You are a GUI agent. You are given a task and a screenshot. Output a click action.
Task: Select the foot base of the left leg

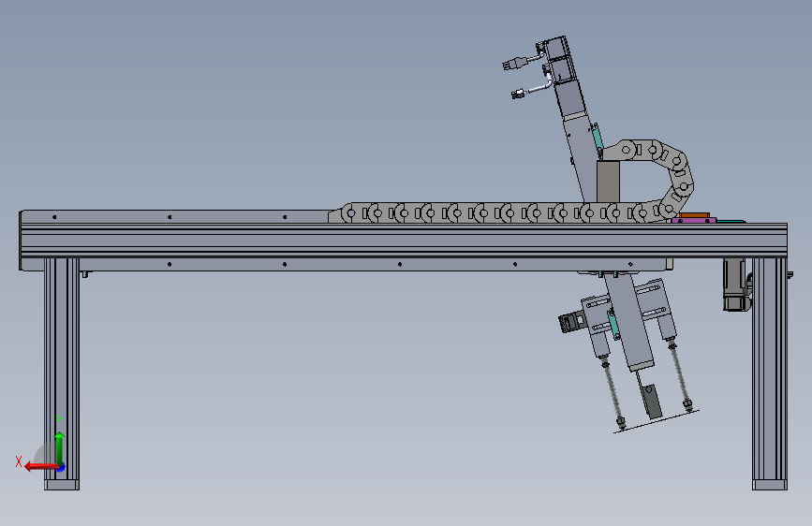[62, 485]
